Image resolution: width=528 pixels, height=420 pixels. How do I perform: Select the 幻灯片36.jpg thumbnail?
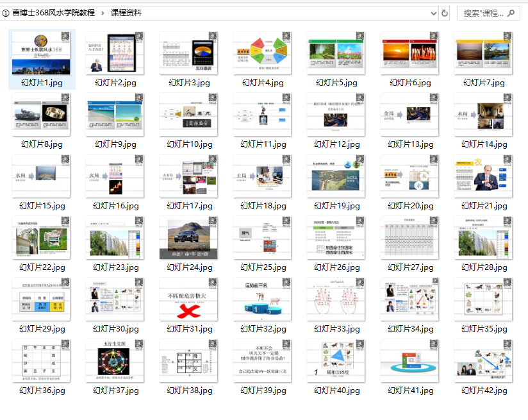[41, 362]
